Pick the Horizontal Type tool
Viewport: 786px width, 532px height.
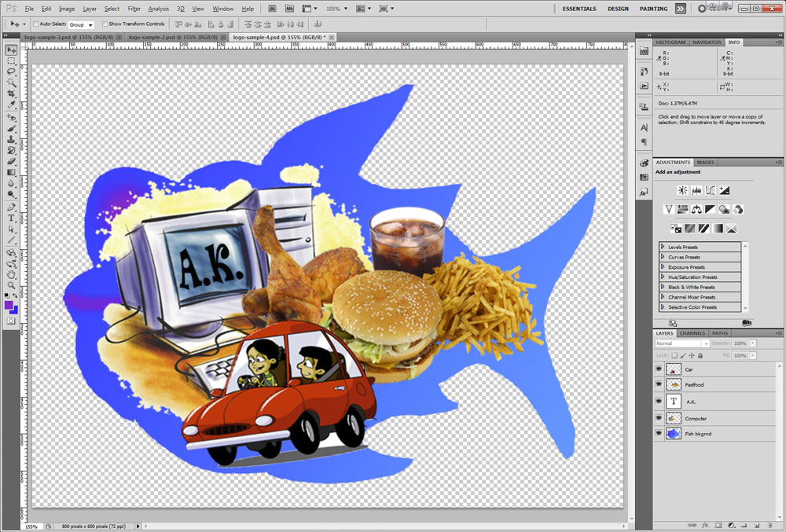[12, 218]
